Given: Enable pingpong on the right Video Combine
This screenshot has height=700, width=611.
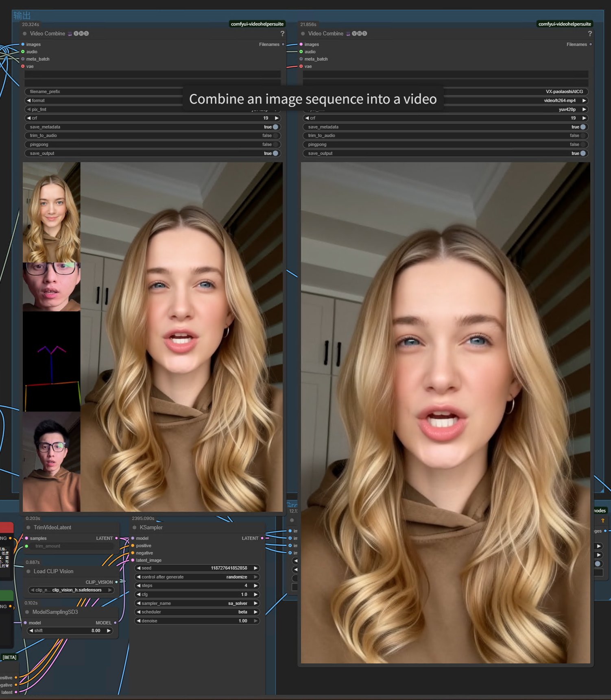Looking at the screenshot, I should [x=583, y=144].
